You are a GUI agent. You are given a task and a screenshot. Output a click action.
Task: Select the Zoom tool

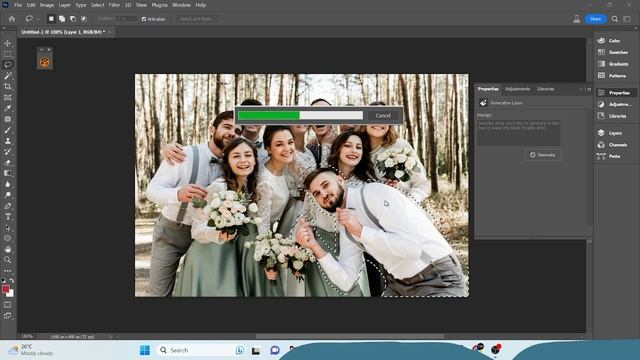tap(8, 260)
